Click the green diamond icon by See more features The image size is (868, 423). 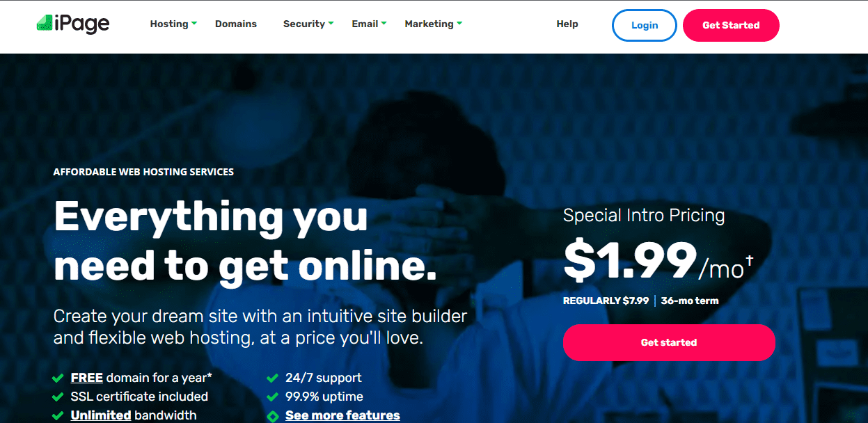[x=273, y=416]
